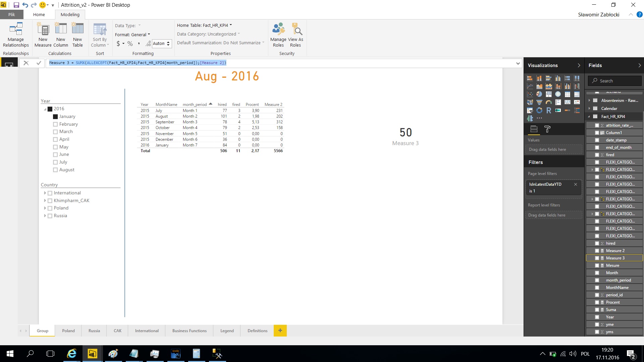This screenshot has width=644, height=362.
Task: Open the help question mark icon
Action: click(x=639, y=14)
